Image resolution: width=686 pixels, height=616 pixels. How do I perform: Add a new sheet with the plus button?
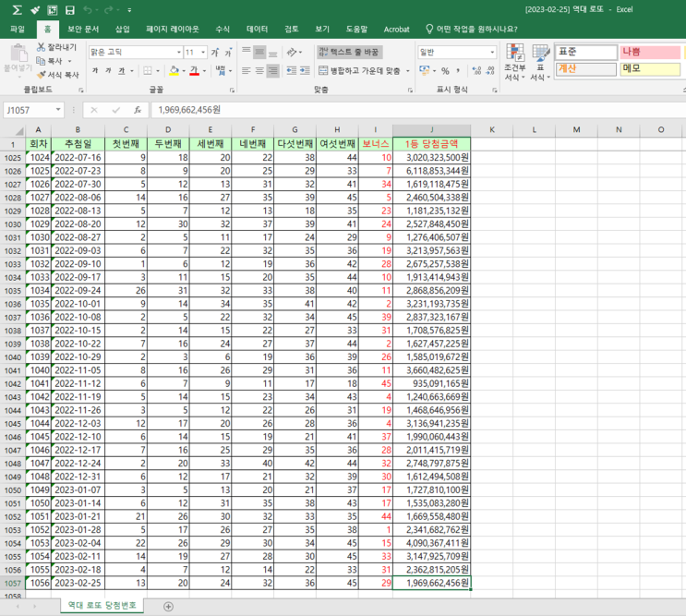tap(168, 607)
